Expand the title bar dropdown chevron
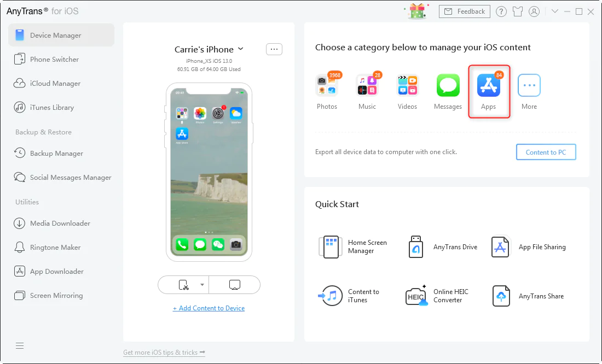Screen dimensions: 602x364 (555, 11)
